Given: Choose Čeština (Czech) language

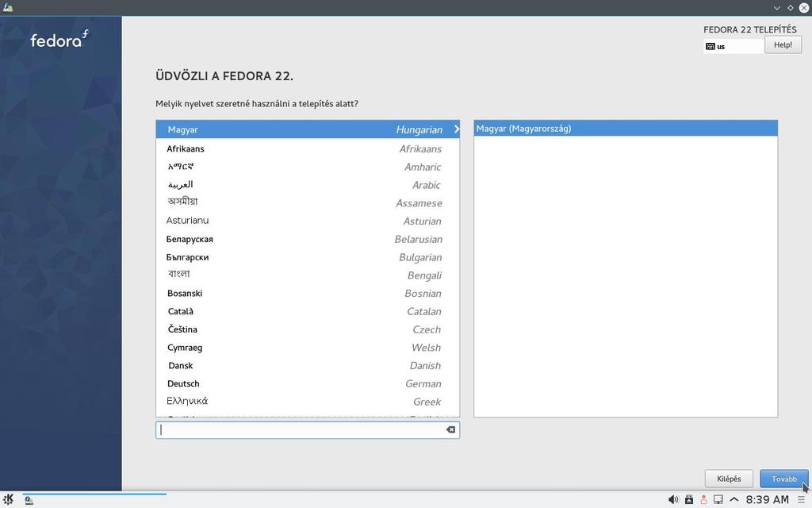Looking at the screenshot, I should pyautogui.click(x=308, y=330).
